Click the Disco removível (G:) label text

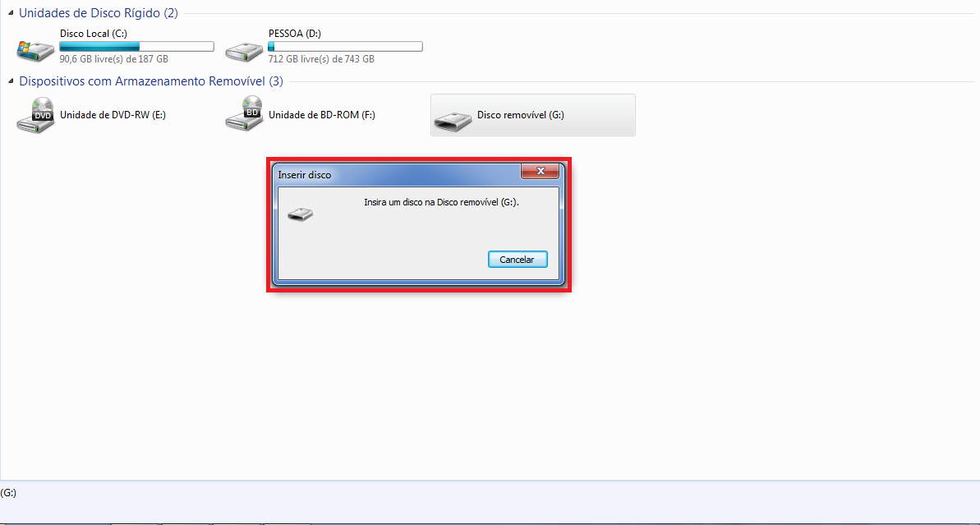point(521,115)
